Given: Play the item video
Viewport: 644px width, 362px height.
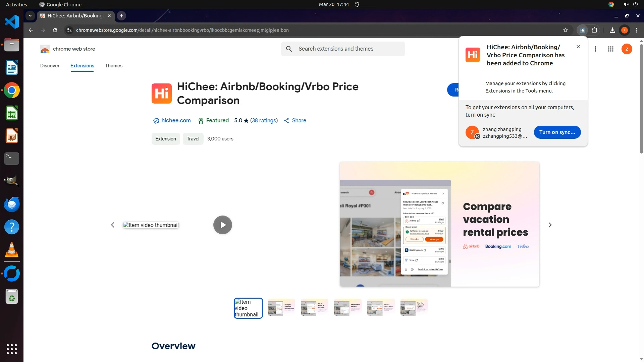Looking at the screenshot, I should (222, 225).
